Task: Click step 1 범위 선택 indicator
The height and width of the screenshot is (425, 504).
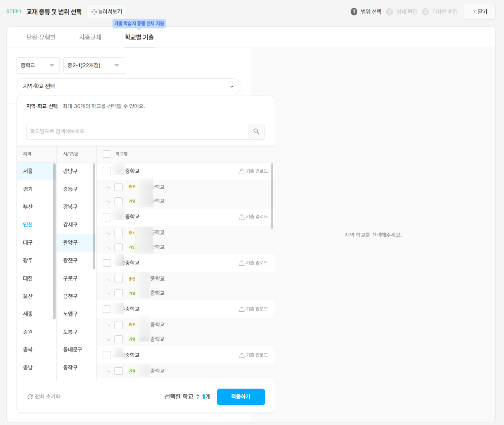Action: point(366,12)
